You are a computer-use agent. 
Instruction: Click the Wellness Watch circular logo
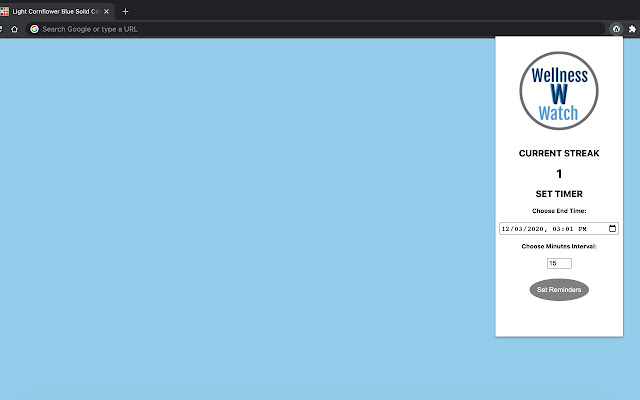coord(559,91)
